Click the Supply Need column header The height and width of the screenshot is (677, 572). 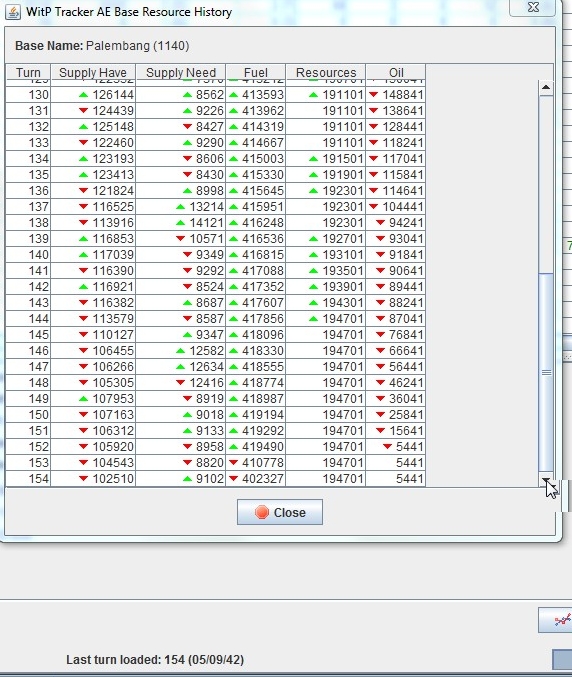(180, 72)
